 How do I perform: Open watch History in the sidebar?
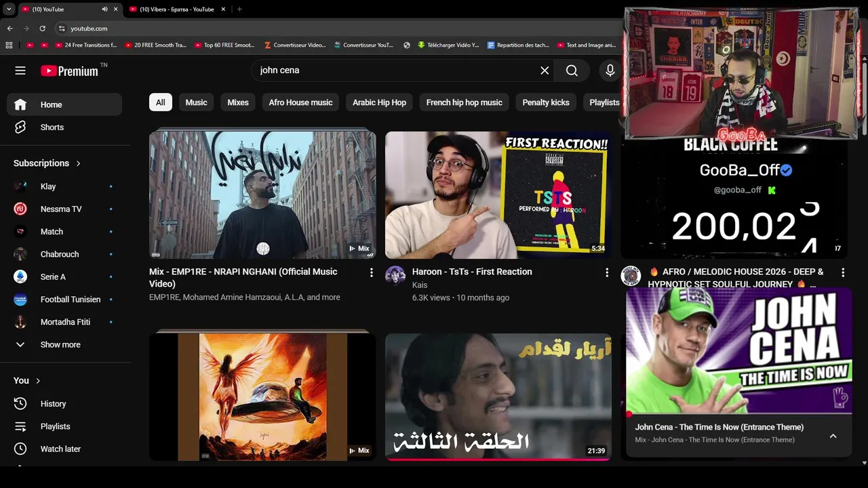[64, 404]
